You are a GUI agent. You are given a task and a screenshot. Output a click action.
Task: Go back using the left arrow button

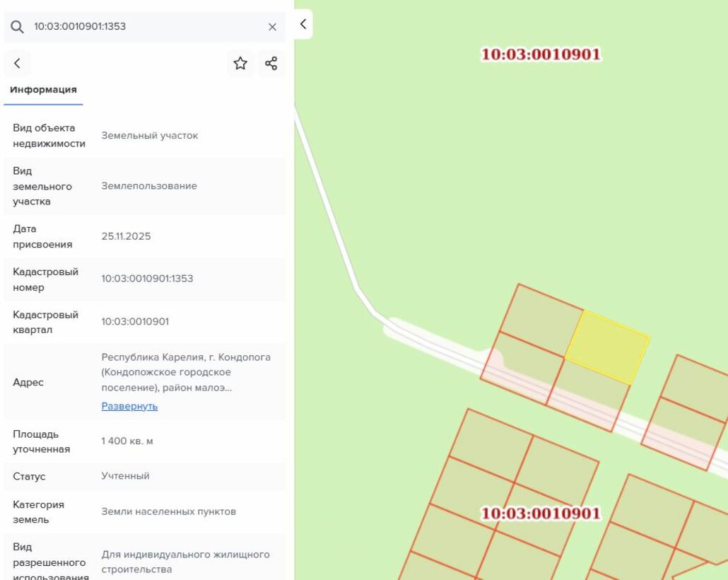pyautogui.click(x=18, y=63)
